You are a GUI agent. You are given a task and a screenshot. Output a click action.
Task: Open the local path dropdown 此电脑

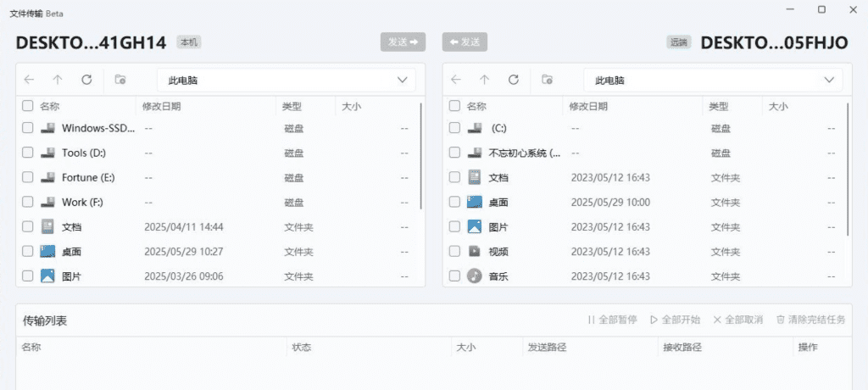pyautogui.click(x=287, y=81)
